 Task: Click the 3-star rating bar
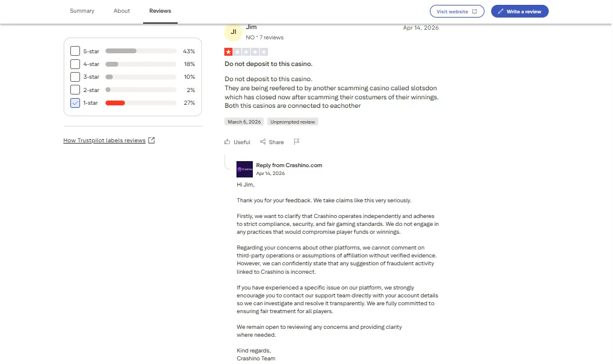point(141,77)
